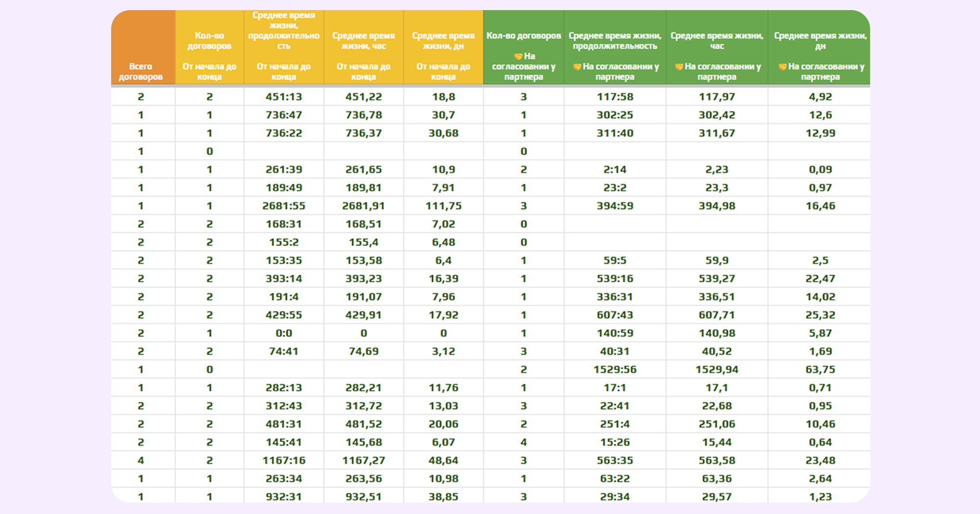The width and height of the screenshot is (980, 514).
Task: Click handshake icon in green 'Среднее время жизни, час' header
Action: (x=679, y=67)
